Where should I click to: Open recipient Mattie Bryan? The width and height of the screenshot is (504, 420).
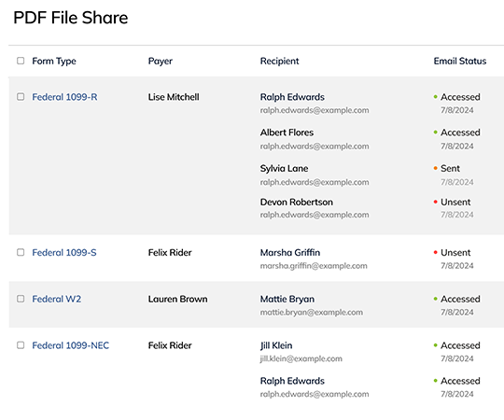tap(287, 300)
